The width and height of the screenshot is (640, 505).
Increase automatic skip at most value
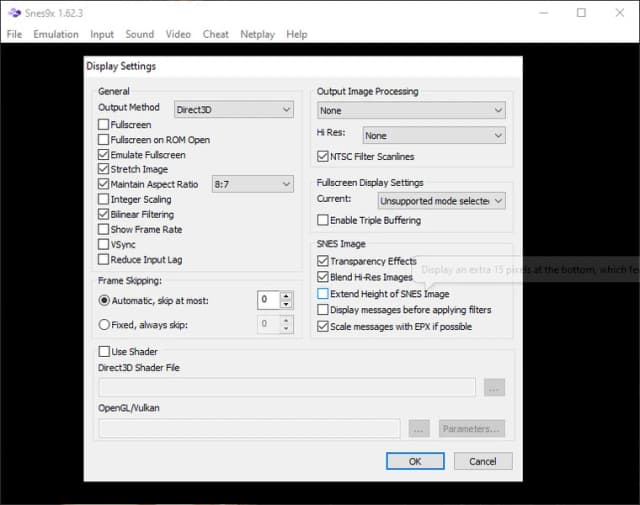(x=286, y=296)
